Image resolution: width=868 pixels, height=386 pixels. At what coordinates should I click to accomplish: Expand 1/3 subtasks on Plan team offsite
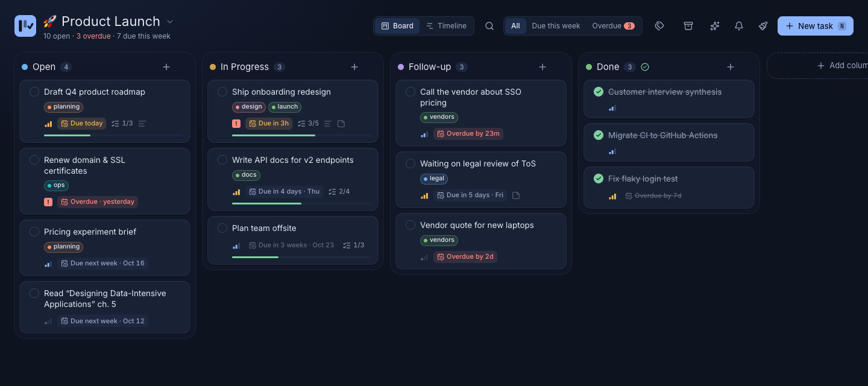click(x=353, y=245)
